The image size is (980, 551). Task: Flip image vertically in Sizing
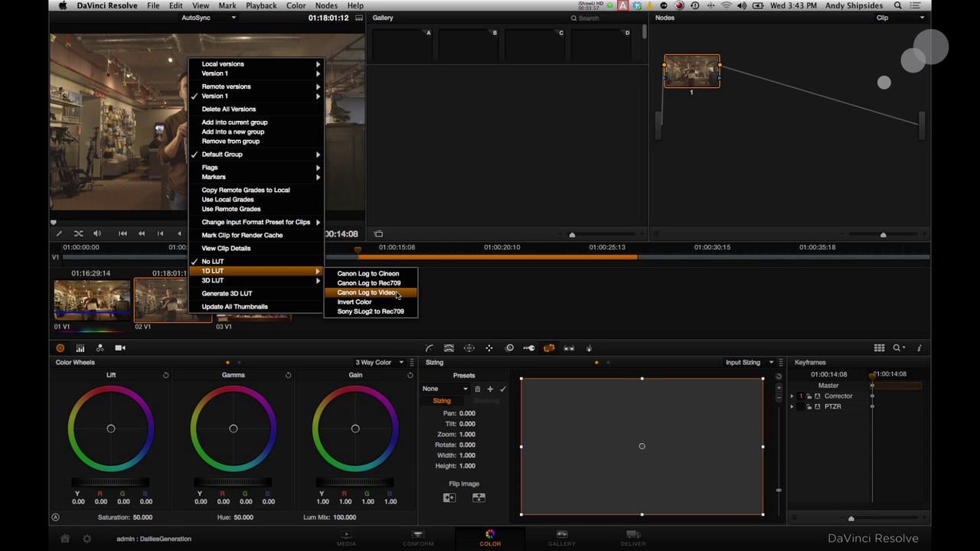479,497
